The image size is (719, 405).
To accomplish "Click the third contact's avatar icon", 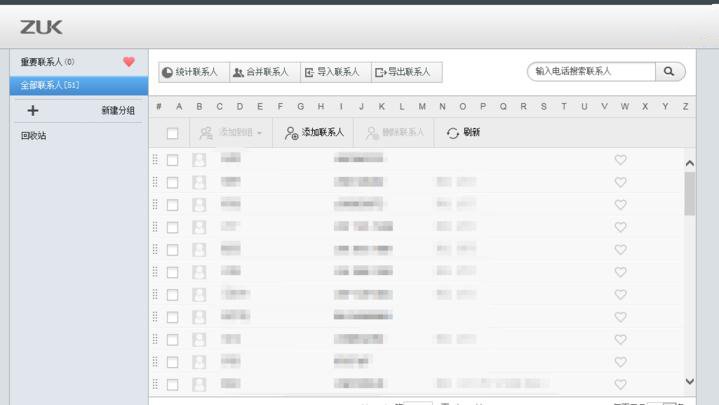I will tap(199, 205).
